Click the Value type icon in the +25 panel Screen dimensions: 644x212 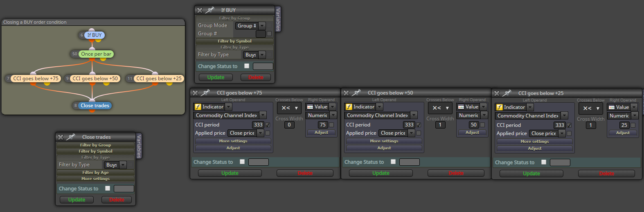click(x=612, y=107)
